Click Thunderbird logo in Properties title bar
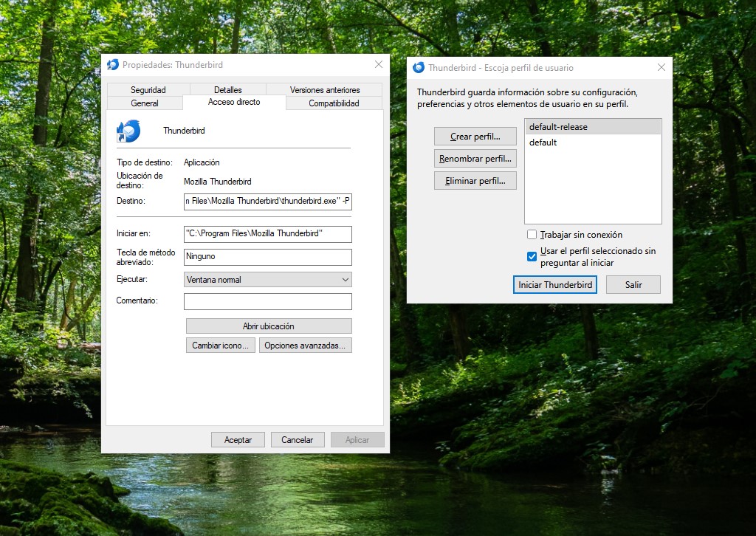The width and height of the screenshot is (756, 536). coord(113,64)
